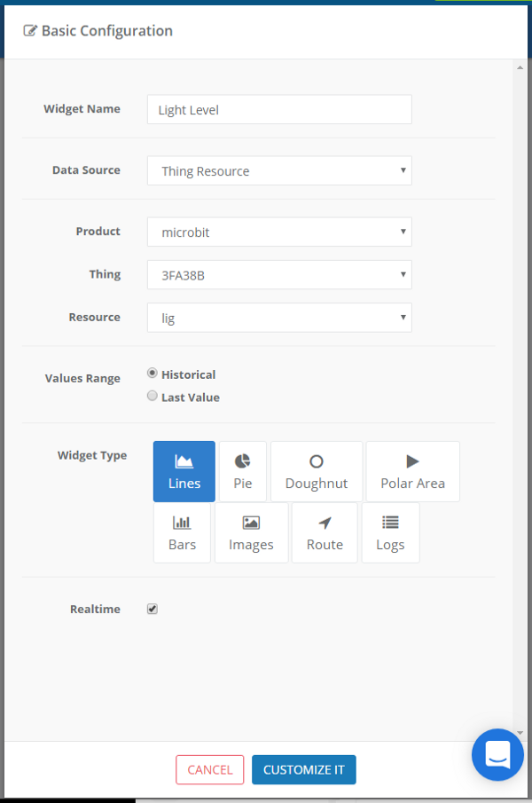Image resolution: width=532 pixels, height=803 pixels.
Task: Expand the Product dropdown showing microbit
Action: pyautogui.click(x=279, y=232)
